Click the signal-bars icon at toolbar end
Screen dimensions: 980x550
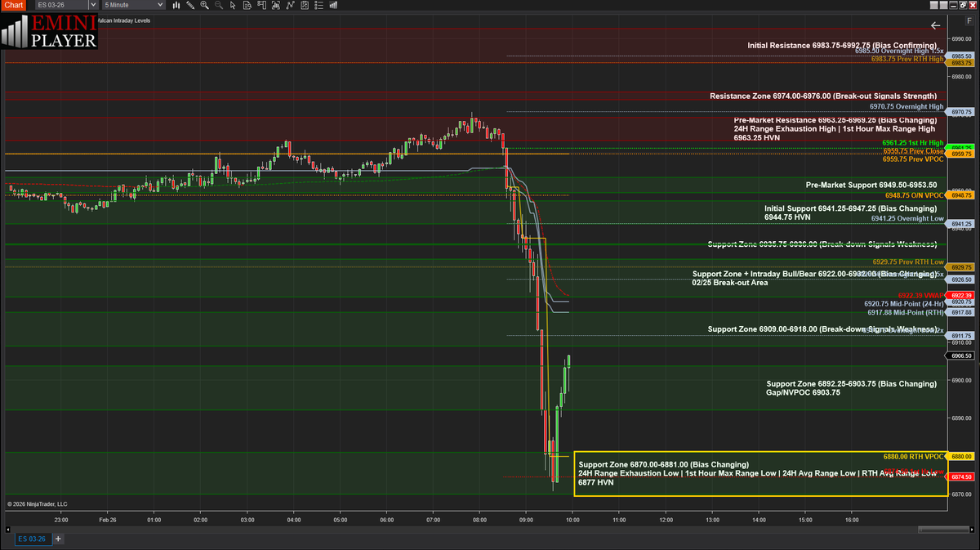[333, 5]
